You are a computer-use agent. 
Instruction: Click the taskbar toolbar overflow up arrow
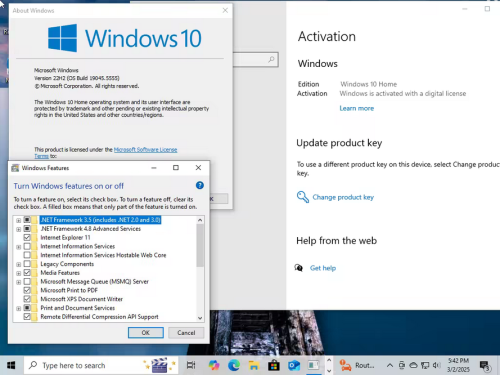329,360
